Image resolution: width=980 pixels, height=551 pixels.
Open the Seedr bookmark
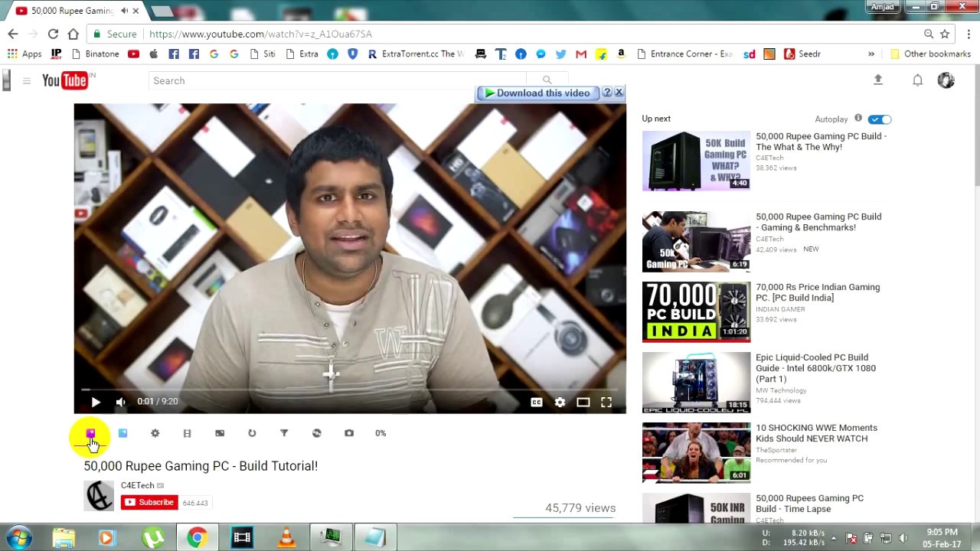click(802, 54)
